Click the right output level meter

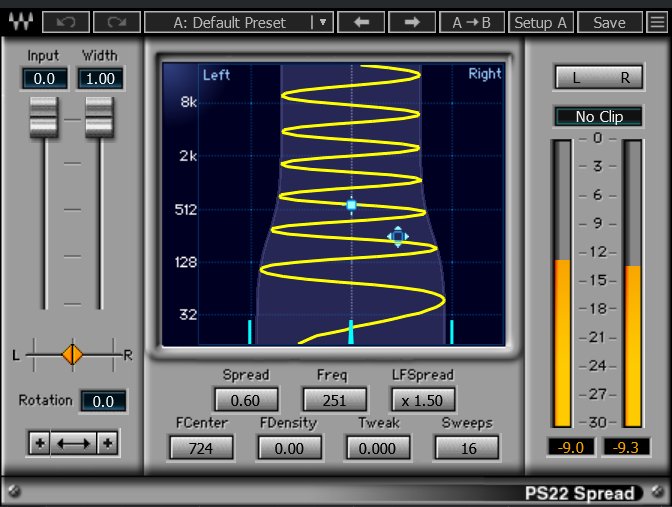633,283
